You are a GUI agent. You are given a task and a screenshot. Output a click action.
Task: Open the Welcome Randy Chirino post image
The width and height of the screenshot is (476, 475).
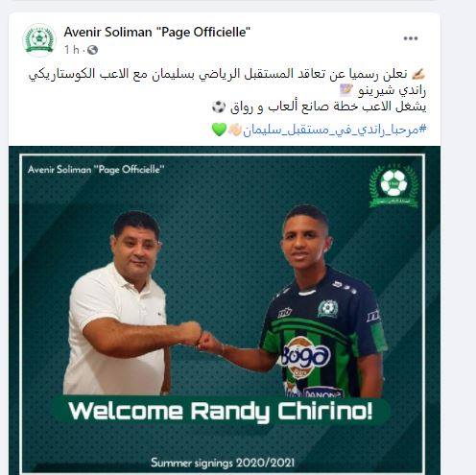tap(225, 310)
